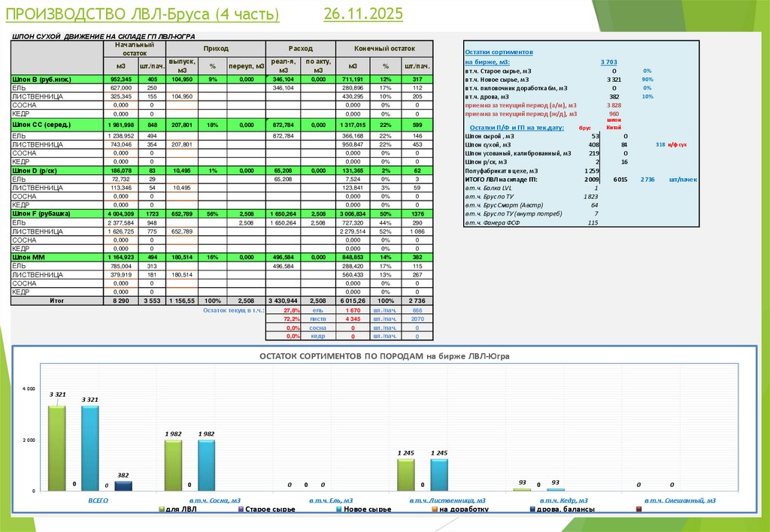Click the 'Расход' column header
The image size is (770, 532).
point(301,49)
